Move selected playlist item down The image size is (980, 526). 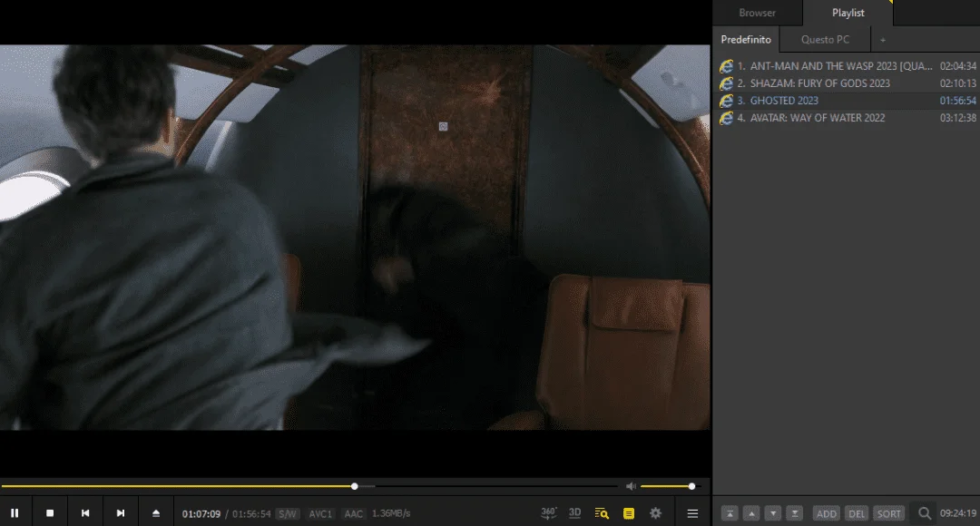(x=773, y=513)
